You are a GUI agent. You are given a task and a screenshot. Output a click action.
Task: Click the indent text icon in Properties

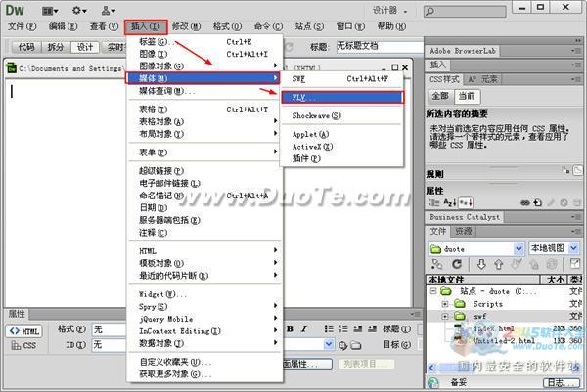pos(372,328)
